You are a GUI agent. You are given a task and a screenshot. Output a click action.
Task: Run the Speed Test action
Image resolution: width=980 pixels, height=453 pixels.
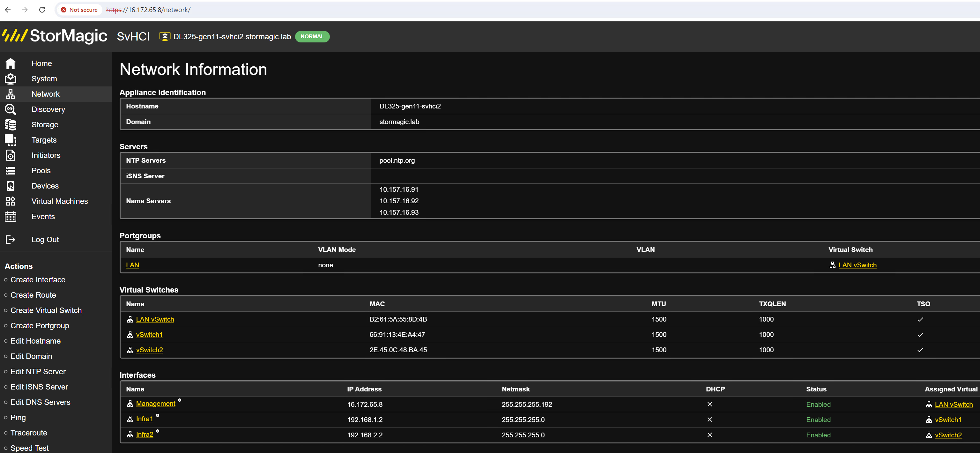30,449
